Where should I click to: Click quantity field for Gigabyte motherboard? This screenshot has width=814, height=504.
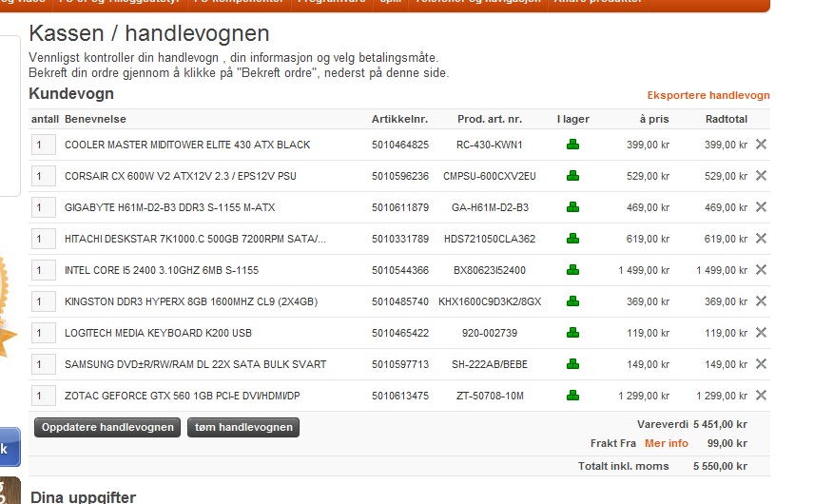pyautogui.click(x=44, y=207)
